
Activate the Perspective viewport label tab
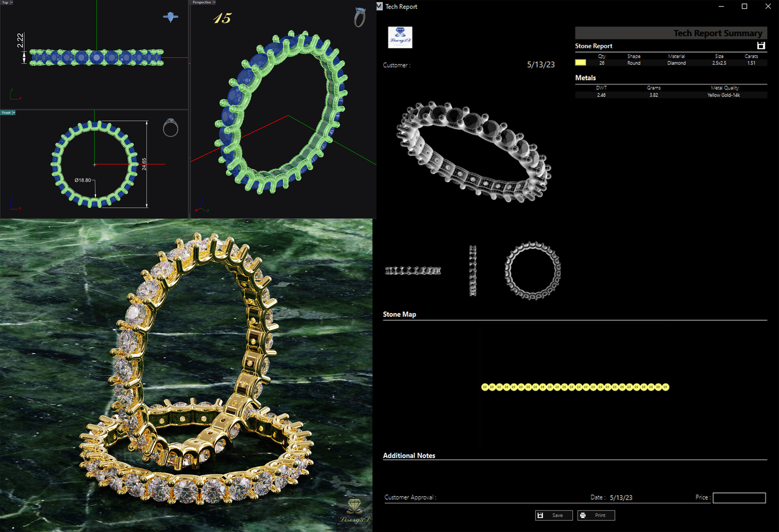click(202, 2)
